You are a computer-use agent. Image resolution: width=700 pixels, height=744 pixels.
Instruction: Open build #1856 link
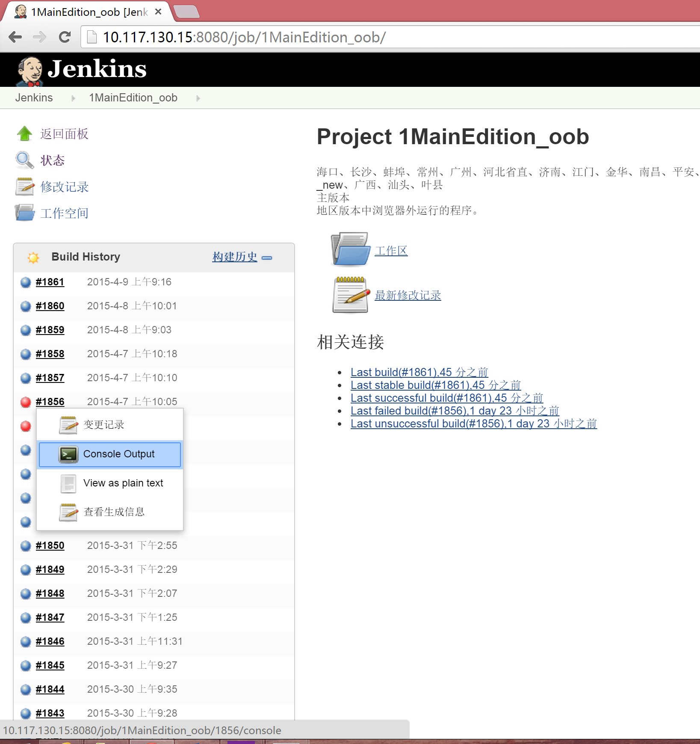pos(50,402)
